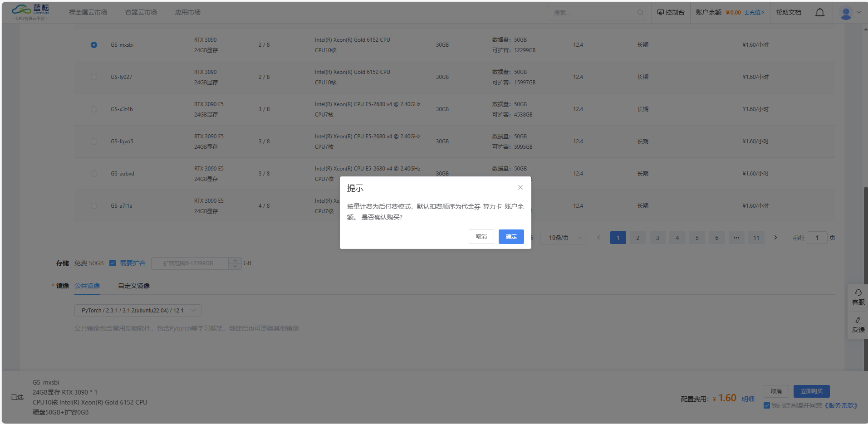Go to next page arrow
868x424 pixels.
775,238
